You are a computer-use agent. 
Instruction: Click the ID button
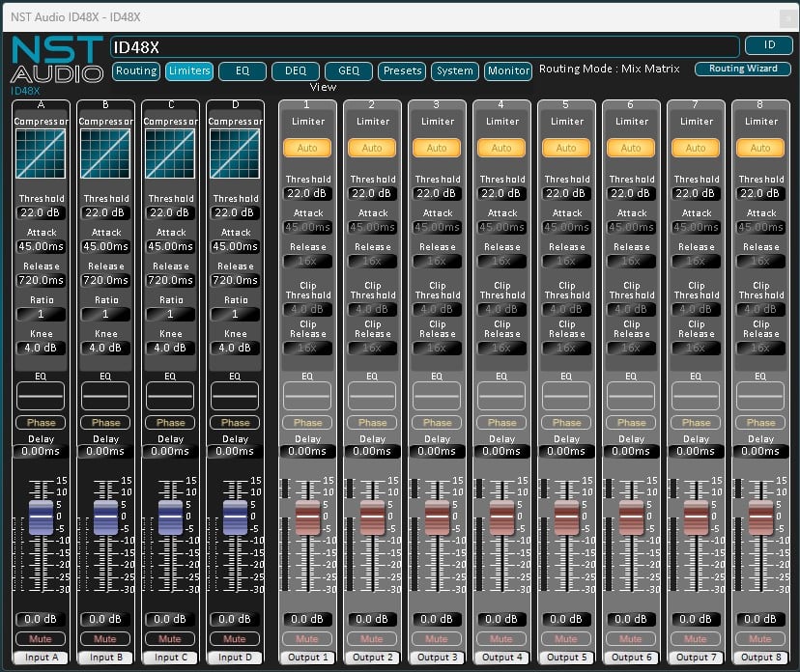769,45
